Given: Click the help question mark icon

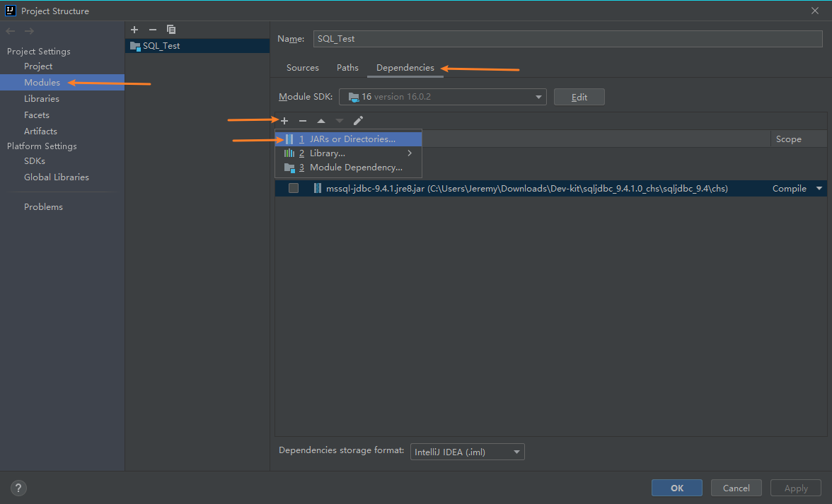Looking at the screenshot, I should coord(18,488).
